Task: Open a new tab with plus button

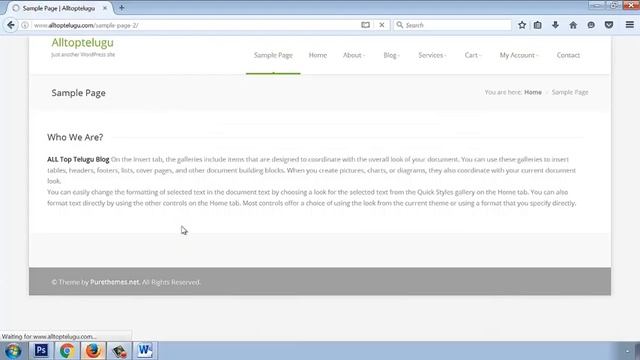Action: click(x=121, y=8)
